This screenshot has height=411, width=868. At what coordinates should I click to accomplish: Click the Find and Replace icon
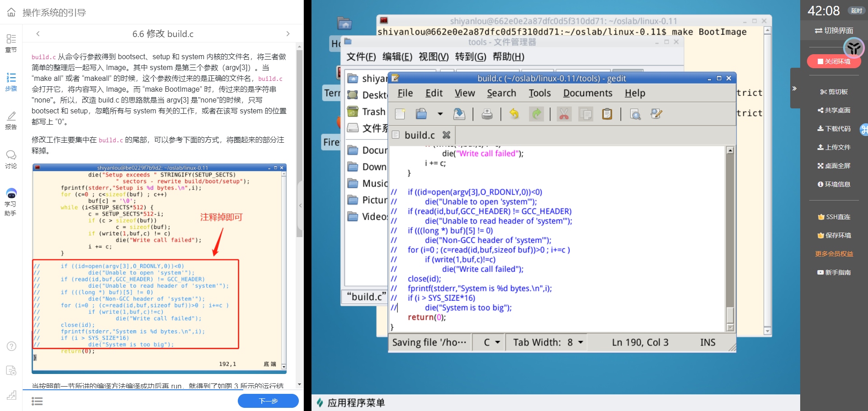click(656, 114)
